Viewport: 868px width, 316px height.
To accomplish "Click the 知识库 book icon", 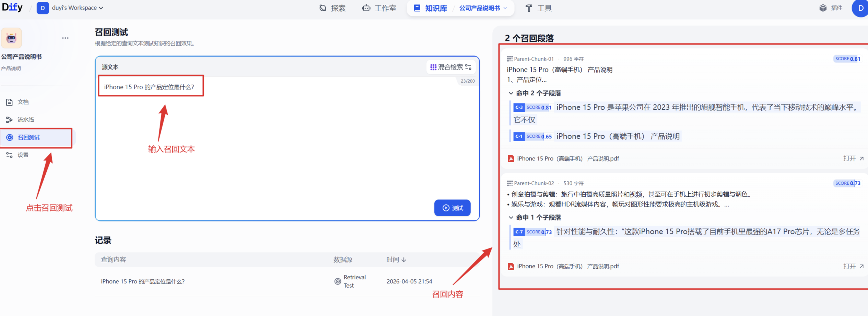I will (417, 8).
